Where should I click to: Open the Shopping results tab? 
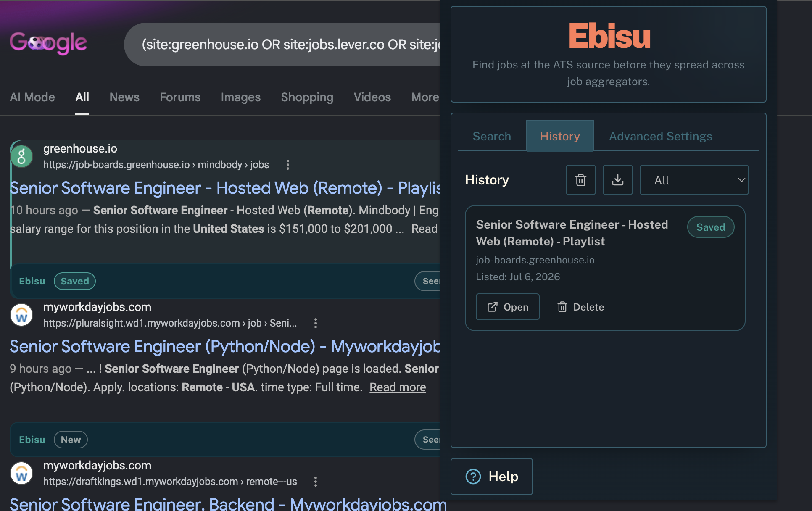(x=307, y=97)
